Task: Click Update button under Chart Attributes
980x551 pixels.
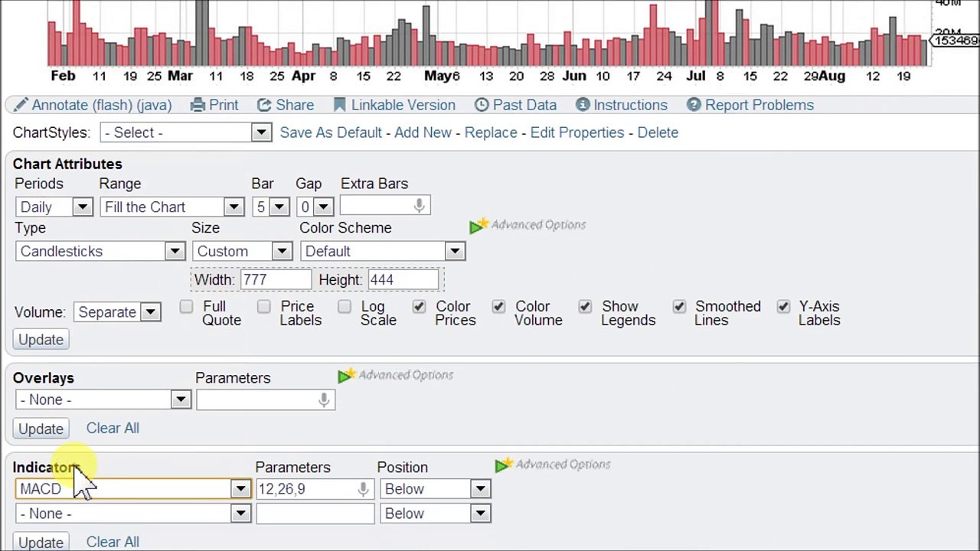Action: [x=41, y=340]
